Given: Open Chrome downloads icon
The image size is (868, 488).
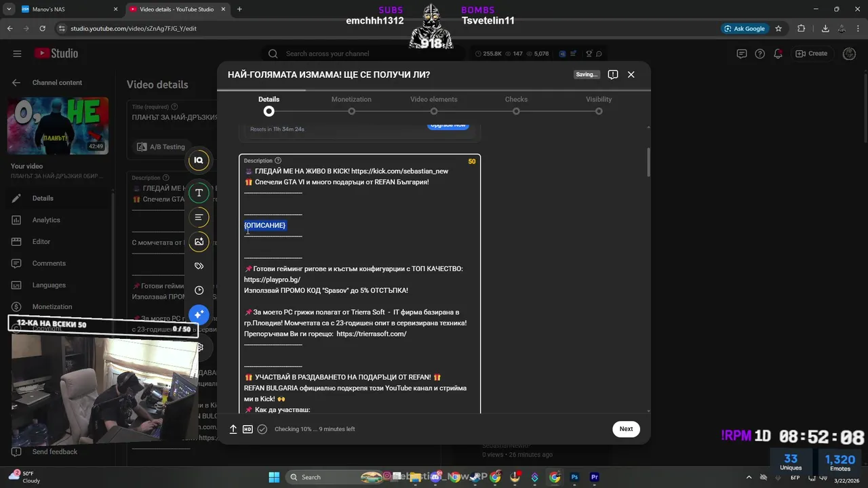Looking at the screenshot, I should coord(825,28).
